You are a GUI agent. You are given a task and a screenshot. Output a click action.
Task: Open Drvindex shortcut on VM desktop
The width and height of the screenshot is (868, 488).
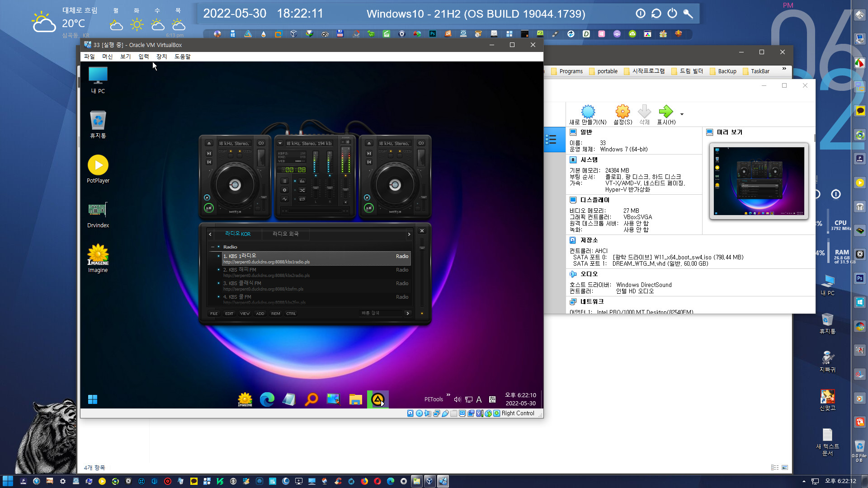point(98,215)
